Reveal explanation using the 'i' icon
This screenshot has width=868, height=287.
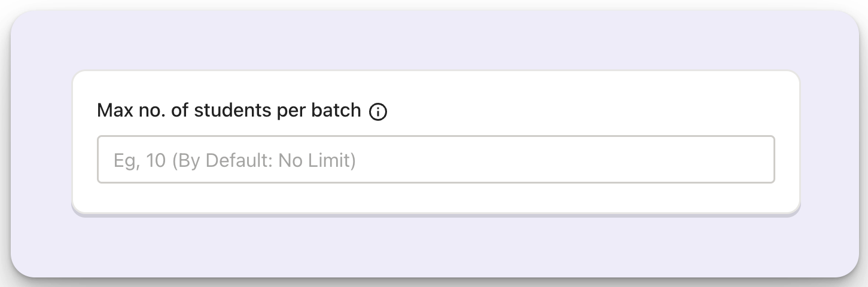pyautogui.click(x=378, y=112)
